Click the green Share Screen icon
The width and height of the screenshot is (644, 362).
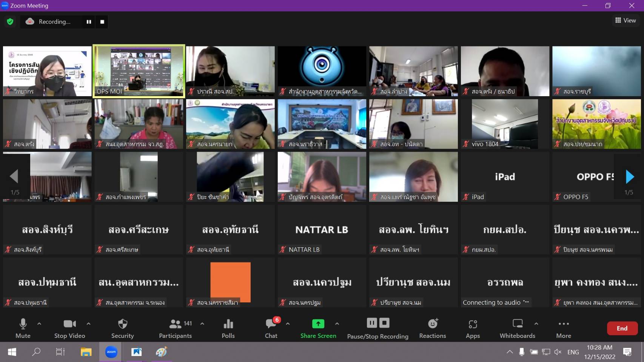pos(318,324)
